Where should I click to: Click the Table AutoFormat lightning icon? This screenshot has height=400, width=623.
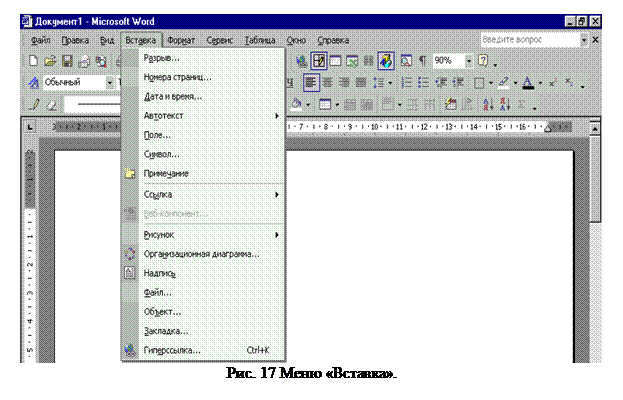pyautogui.click(x=450, y=105)
